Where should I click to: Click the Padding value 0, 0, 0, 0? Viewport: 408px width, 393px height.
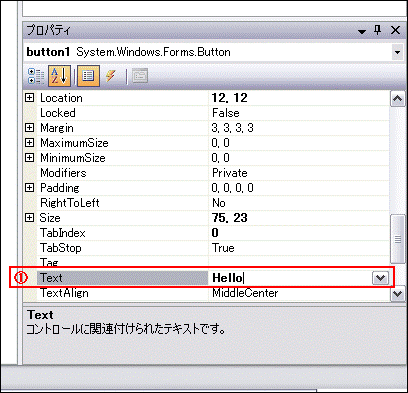click(232, 188)
